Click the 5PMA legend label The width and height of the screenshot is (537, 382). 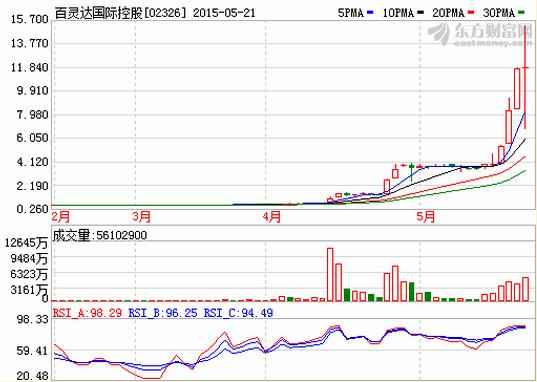point(351,13)
